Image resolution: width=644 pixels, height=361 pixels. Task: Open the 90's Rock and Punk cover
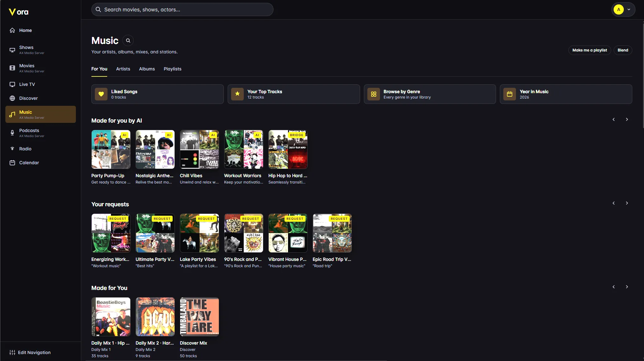click(244, 233)
